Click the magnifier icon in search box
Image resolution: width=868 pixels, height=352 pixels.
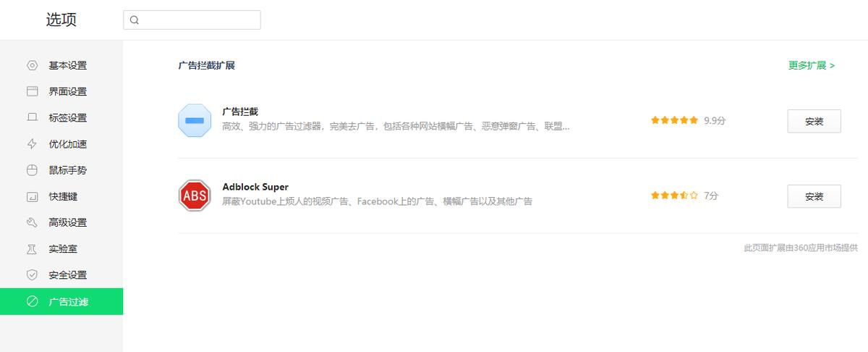tap(135, 20)
